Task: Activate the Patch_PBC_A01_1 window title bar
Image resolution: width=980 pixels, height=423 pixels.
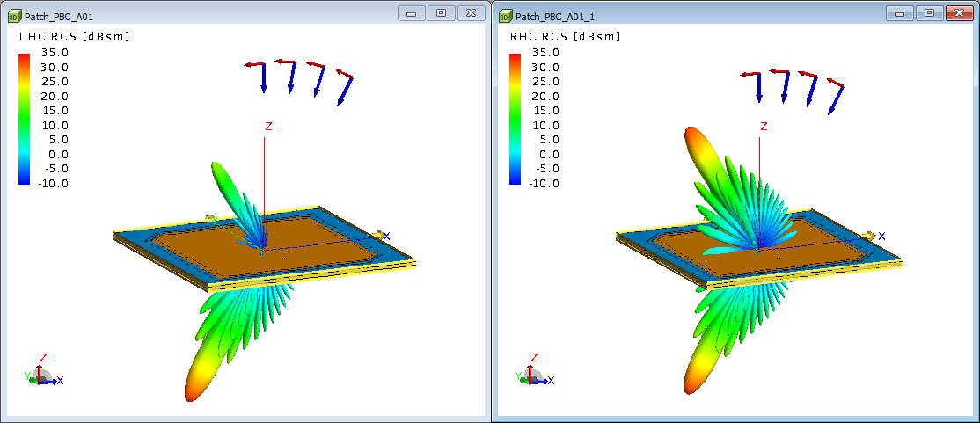Action: 704,15
